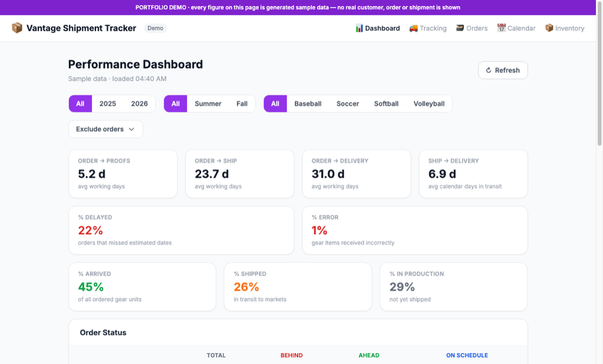This screenshot has height=364, width=603.
Task: Click the Ship → Delivery 6.9 d card
Action: coord(474,174)
